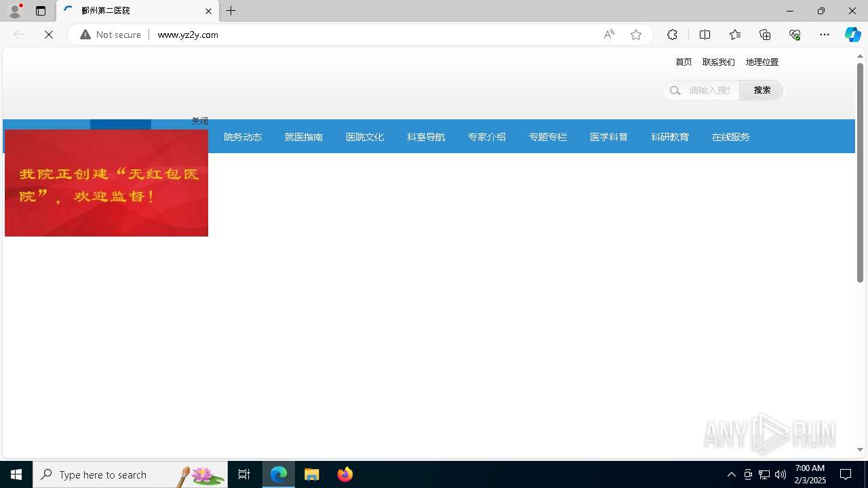868x488 pixels.
Task: Open 医院文化 menu item
Action: 365,137
